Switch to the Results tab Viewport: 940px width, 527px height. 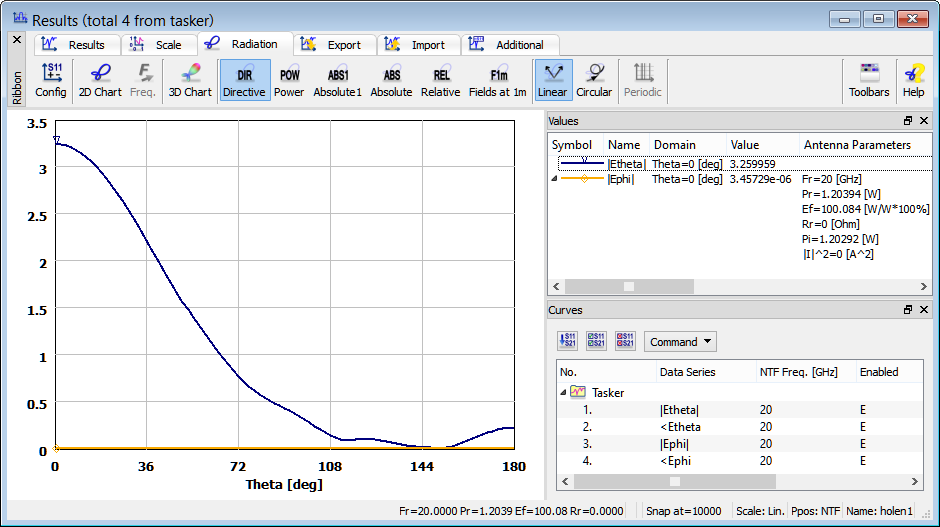77,45
